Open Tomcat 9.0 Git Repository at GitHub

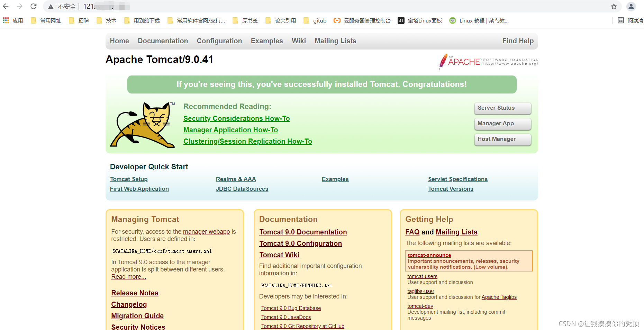click(x=303, y=326)
